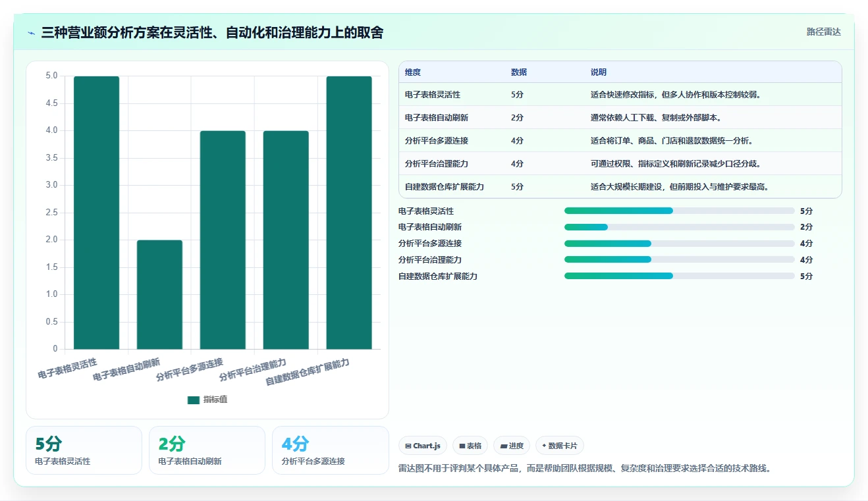Click the 分析平台治理能力 progress list label
The width and height of the screenshot is (868, 501).
tap(430, 260)
